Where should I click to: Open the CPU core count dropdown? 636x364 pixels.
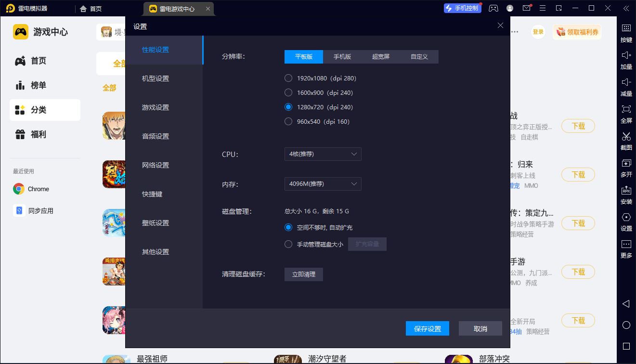click(x=323, y=154)
